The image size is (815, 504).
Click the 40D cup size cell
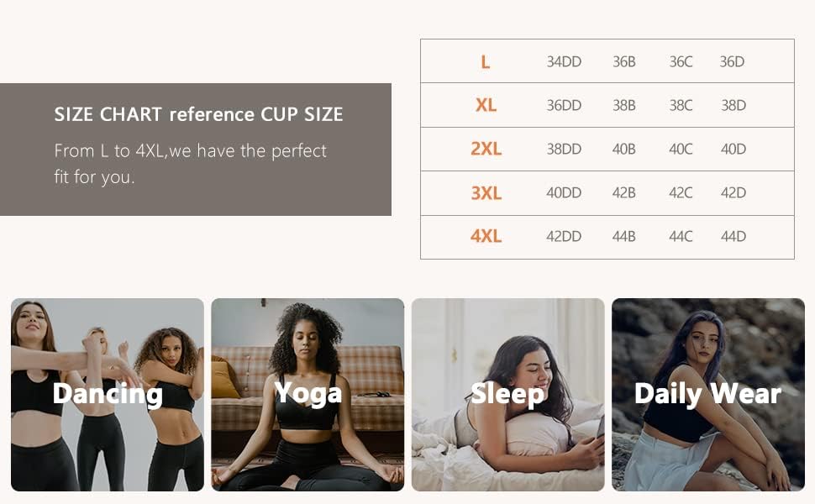click(733, 150)
